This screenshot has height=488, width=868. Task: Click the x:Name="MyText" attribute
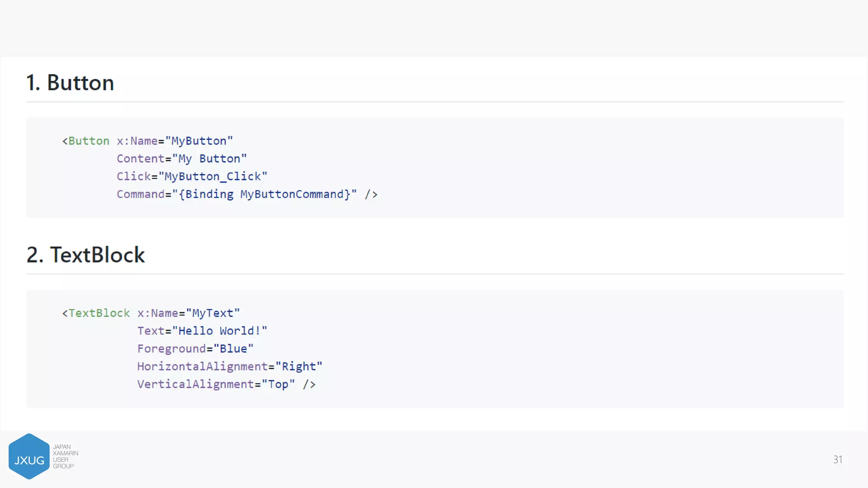click(188, 313)
